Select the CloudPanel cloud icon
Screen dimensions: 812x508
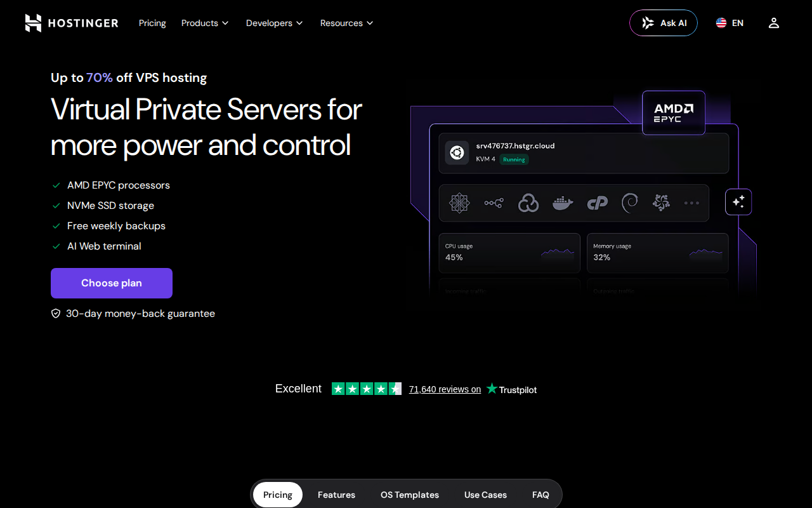pyautogui.click(x=528, y=203)
